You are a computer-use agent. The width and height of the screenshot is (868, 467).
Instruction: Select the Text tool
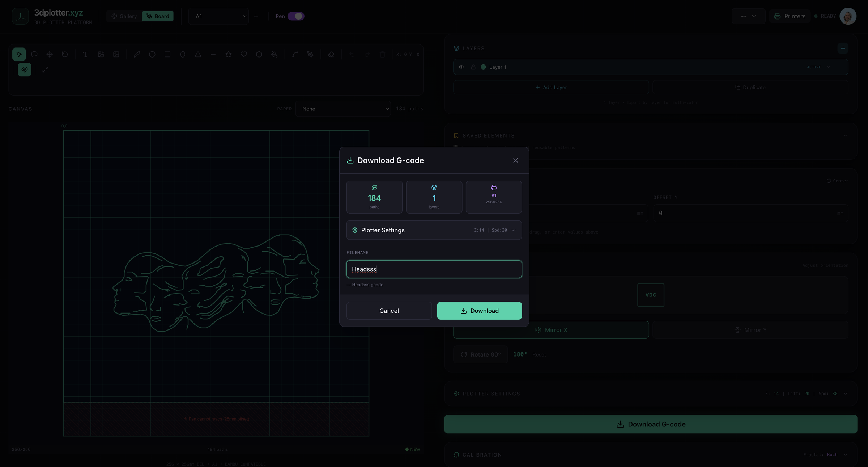point(85,54)
